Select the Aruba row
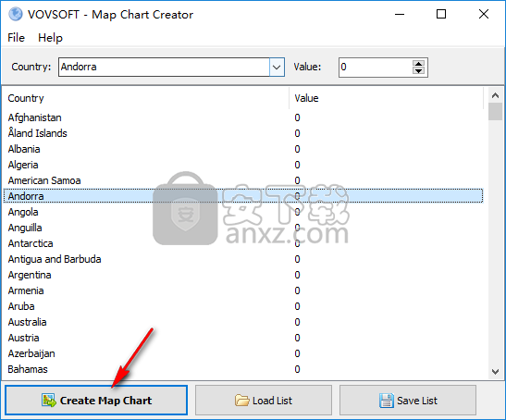 click(243, 306)
